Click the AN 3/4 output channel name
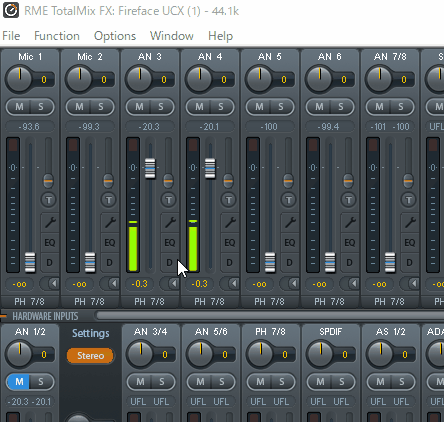 pyautogui.click(x=151, y=332)
